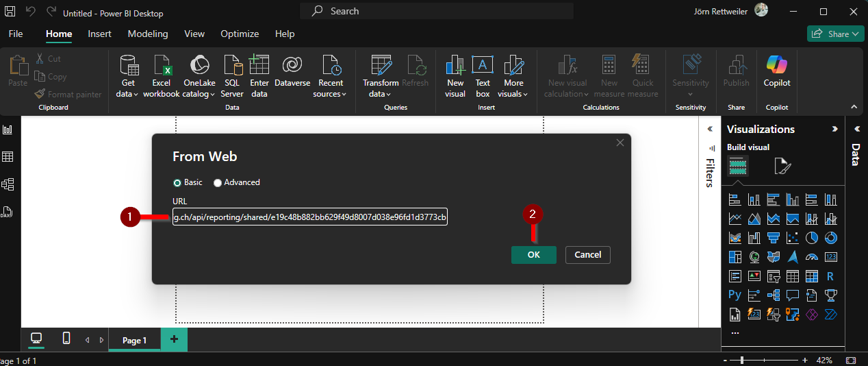Screen dimensions: 868x366
Task: Show more visuals via ellipsis
Action: [x=735, y=333]
